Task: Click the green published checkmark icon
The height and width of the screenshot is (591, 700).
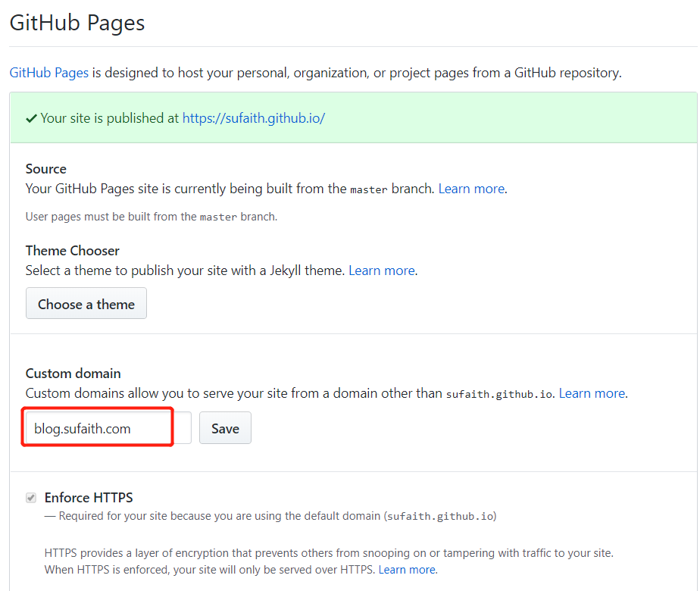Action: tap(31, 119)
